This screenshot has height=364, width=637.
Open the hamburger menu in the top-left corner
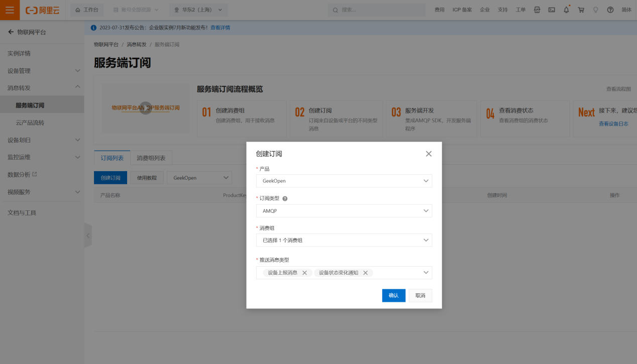pyautogui.click(x=10, y=10)
